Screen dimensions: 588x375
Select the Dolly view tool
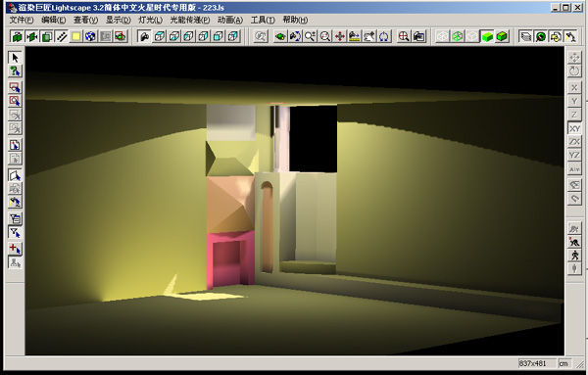[x=355, y=36]
